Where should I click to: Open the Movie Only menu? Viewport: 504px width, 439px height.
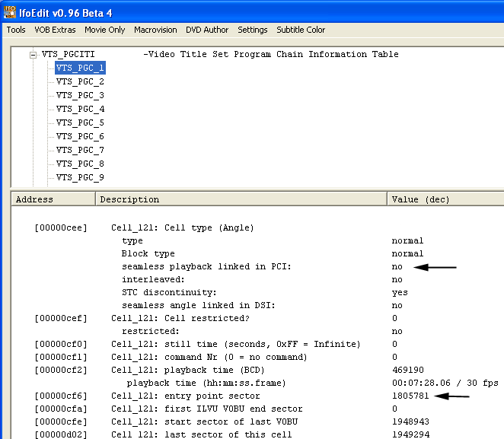[105, 30]
